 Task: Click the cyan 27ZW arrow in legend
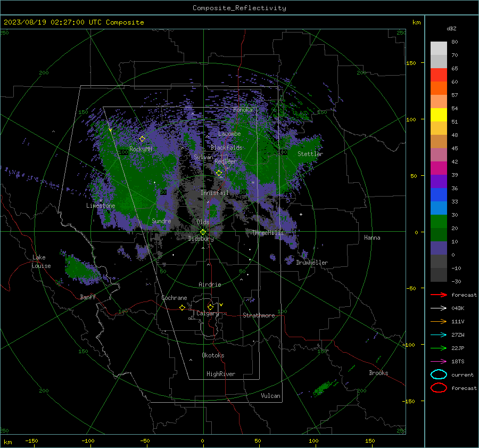[x=439, y=335]
